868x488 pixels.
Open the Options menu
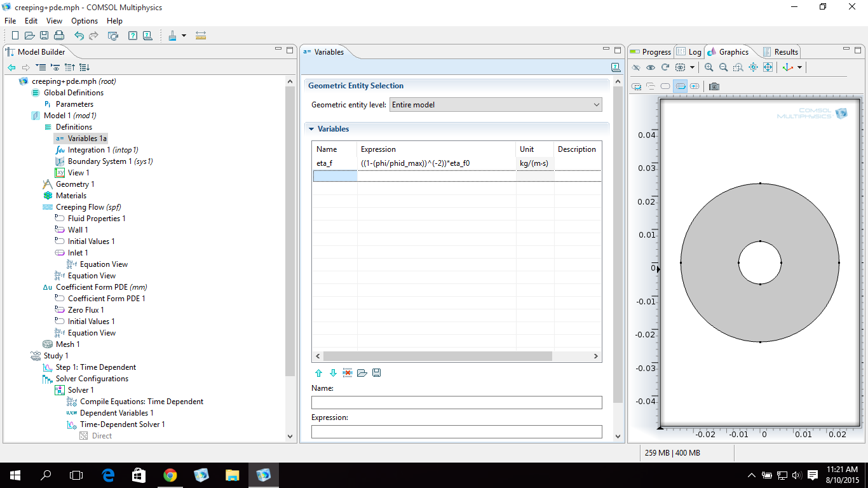85,21
